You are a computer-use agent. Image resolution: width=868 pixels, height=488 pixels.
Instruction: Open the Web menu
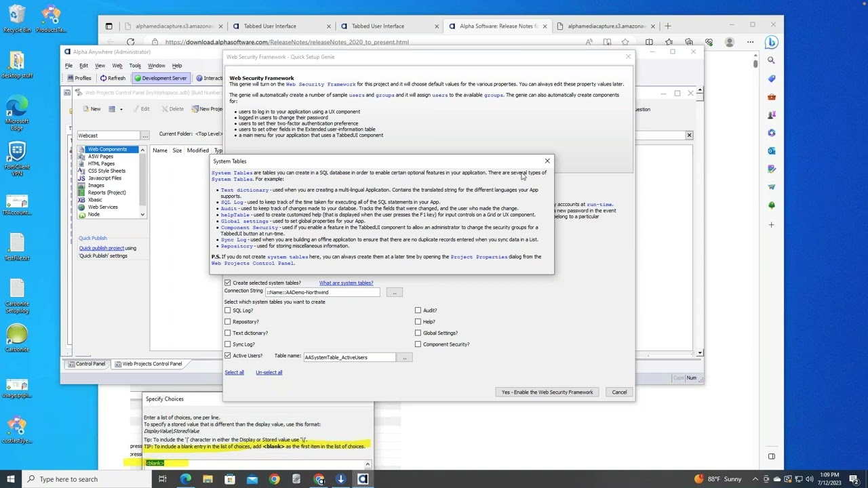pos(117,66)
